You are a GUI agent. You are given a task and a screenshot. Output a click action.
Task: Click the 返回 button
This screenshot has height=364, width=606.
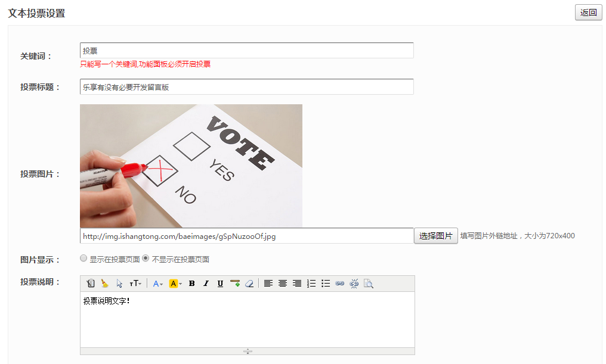[588, 13]
